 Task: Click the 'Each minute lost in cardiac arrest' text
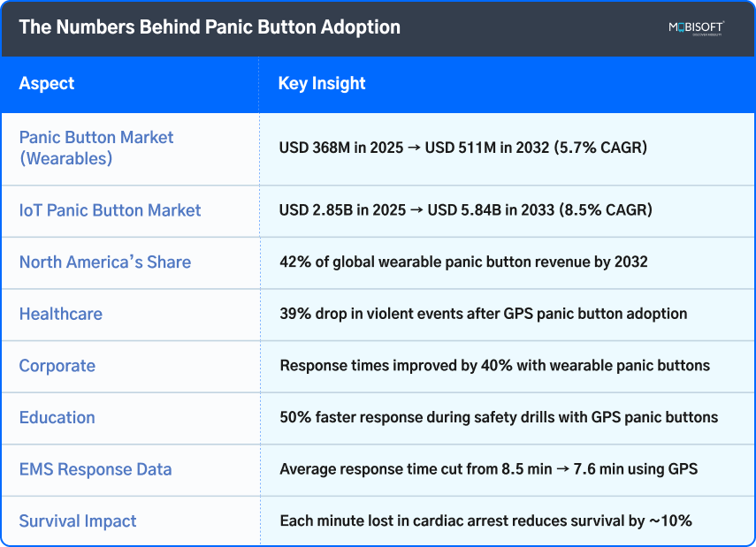[x=485, y=521]
